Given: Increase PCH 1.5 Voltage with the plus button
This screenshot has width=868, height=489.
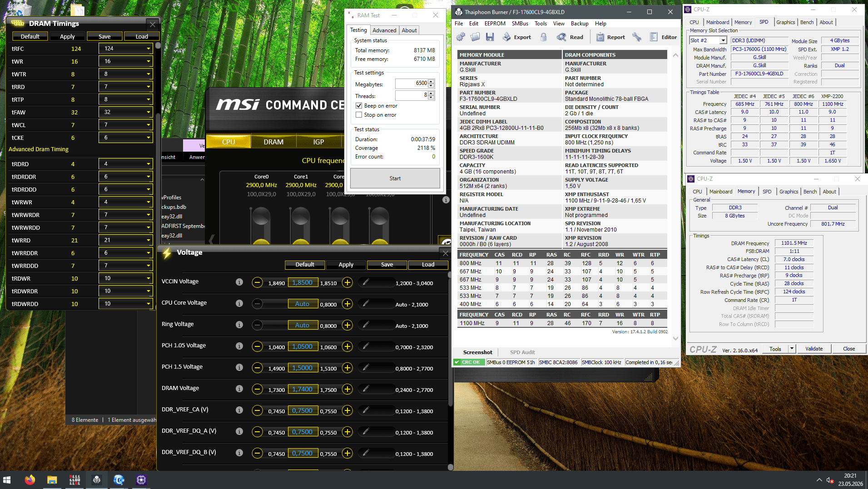Looking at the screenshot, I should (x=347, y=368).
